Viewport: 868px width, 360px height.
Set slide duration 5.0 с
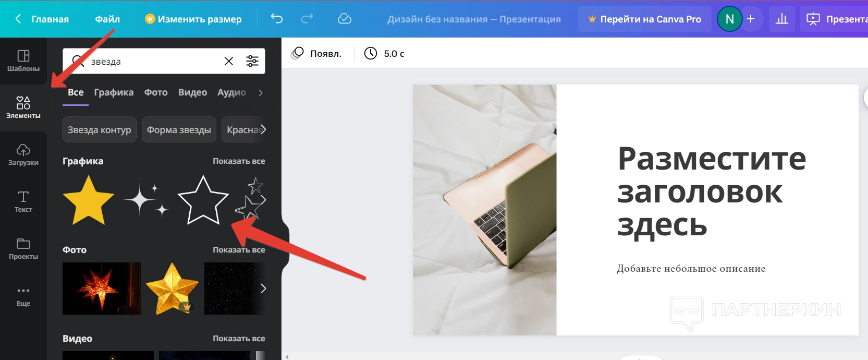coord(394,53)
